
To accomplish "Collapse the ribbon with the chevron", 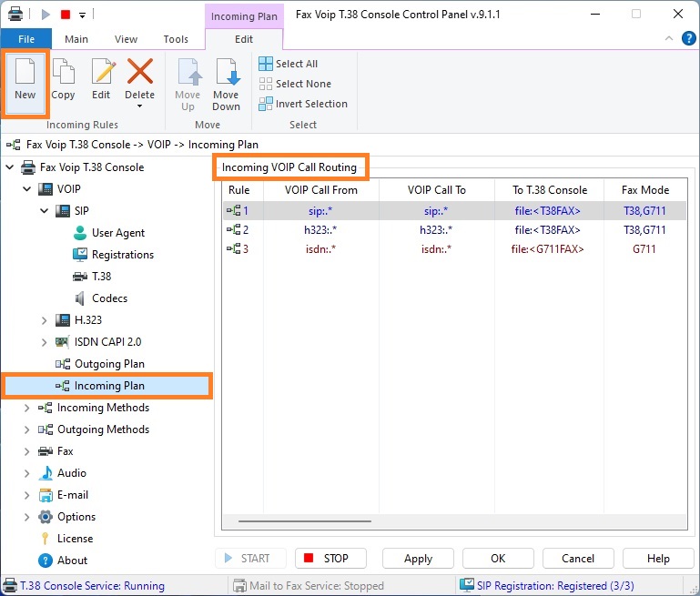I will 669,38.
